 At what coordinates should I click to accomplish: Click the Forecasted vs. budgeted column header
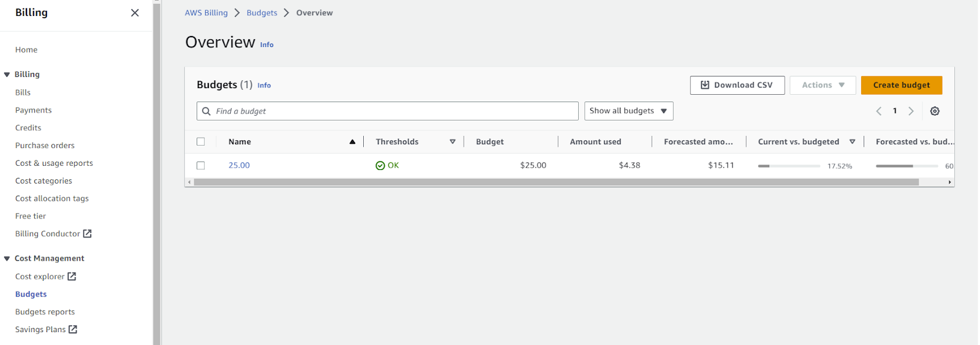coord(914,142)
